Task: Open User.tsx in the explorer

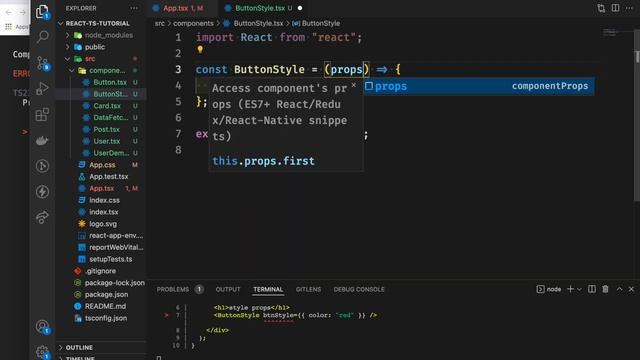Action: pos(107,141)
